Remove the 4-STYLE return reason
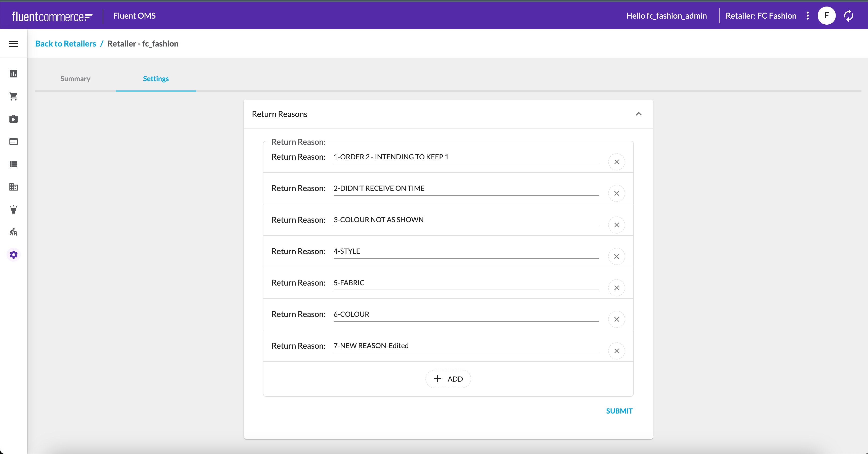The width and height of the screenshot is (868, 454). click(616, 257)
